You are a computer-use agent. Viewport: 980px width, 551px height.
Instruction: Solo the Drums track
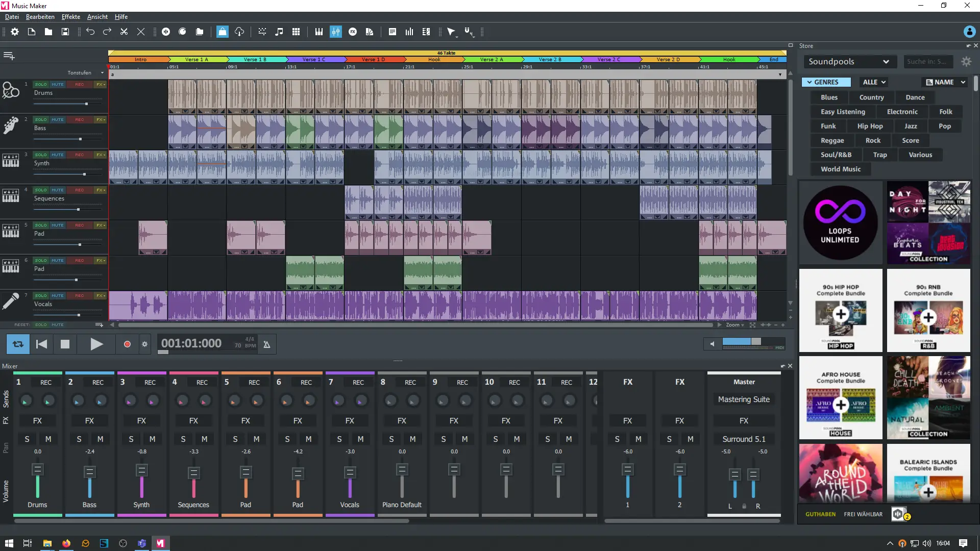[x=41, y=84]
